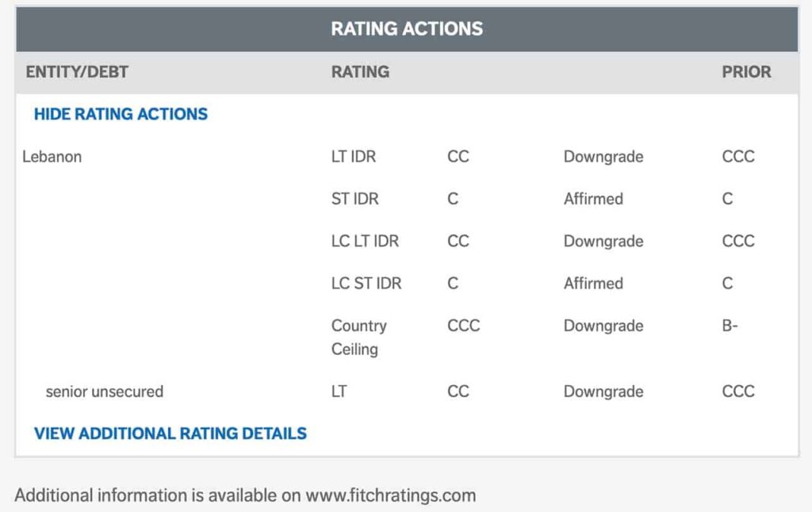
Task: Open View Additional Rating Details link
Action: coord(170,434)
